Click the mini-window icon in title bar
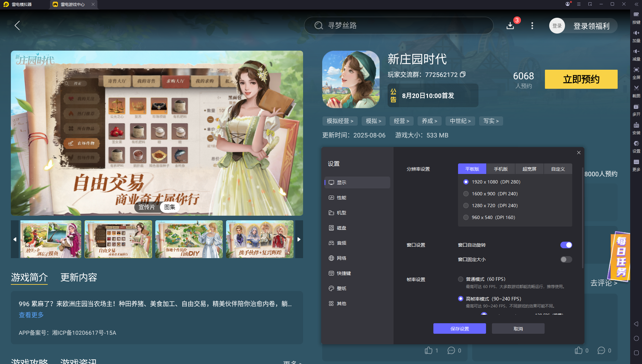The image size is (642, 364). pos(590,4)
